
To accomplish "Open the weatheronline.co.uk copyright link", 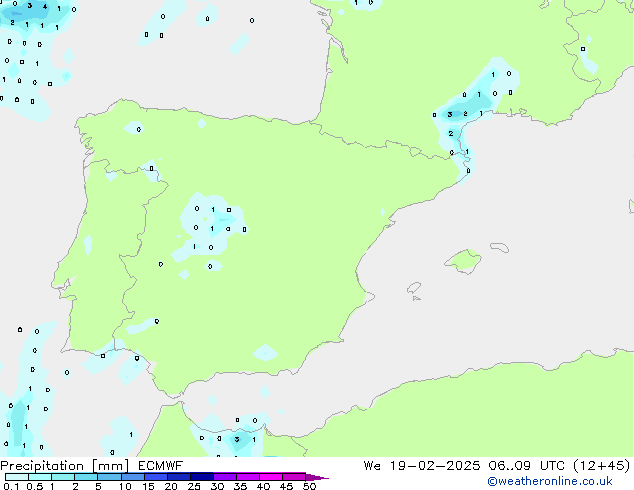I will click(x=550, y=481).
